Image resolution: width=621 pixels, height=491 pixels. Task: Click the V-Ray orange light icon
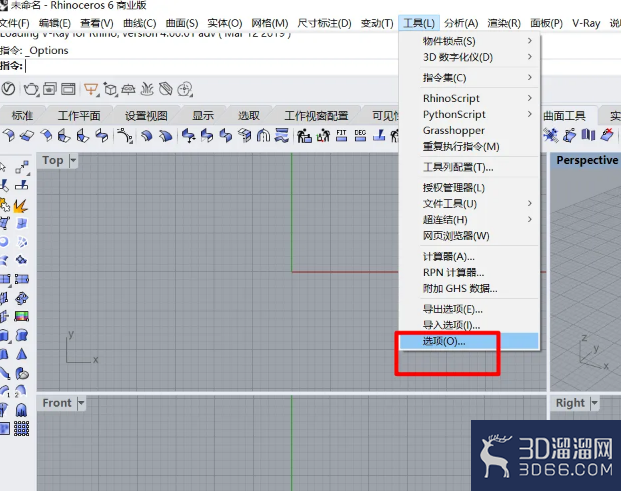[91, 89]
